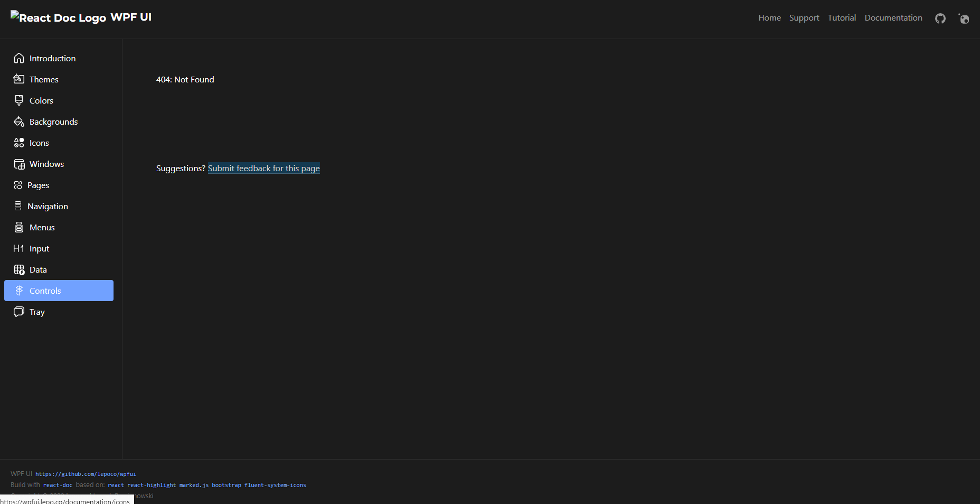Open the Tutorial navigation item
The height and width of the screenshot is (504, 980).
tap(841, 17)
